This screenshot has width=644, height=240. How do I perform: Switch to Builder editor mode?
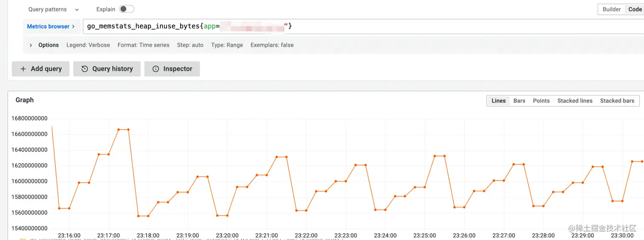[x=612, y=9]
